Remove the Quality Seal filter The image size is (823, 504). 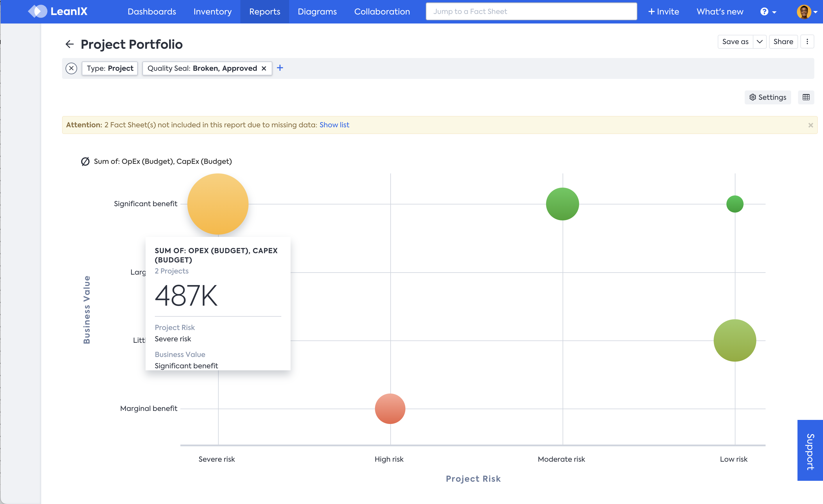pyautogui.click(x=264, y=68)
